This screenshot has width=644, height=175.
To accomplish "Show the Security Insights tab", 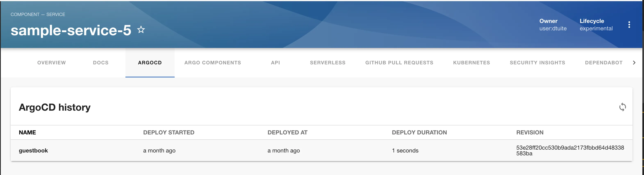I will click(x=537, y=63).
